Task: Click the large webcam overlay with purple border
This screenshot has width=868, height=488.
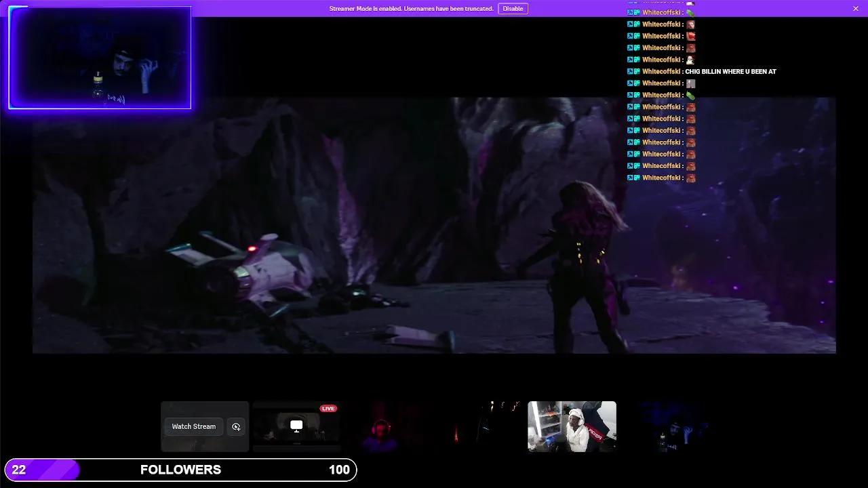Action: tap(100, 58)
